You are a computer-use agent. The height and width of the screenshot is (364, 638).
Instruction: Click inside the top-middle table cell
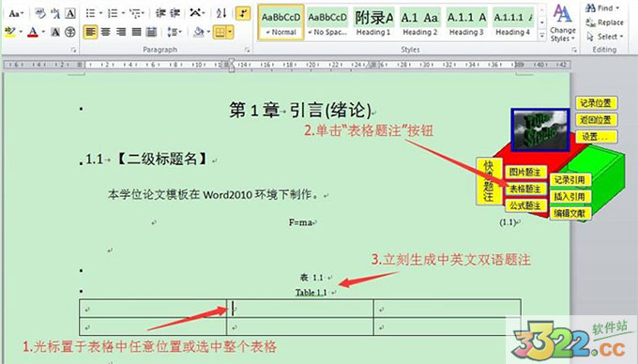(300, 309)
